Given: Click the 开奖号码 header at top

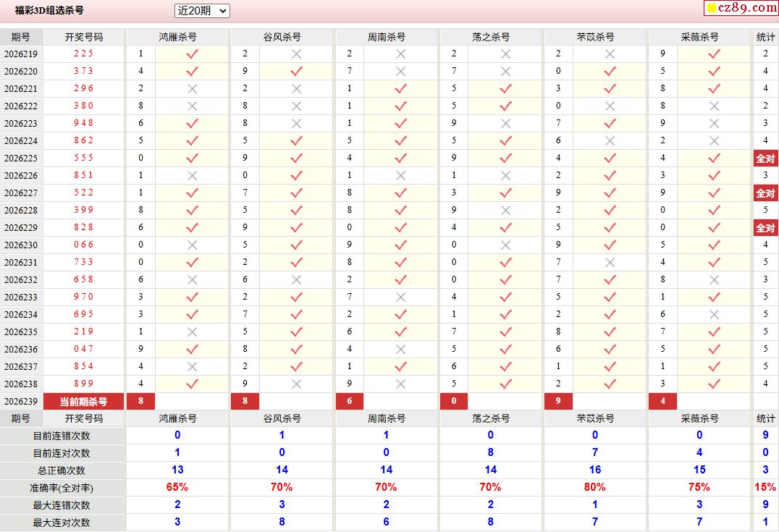Looking at the screenshot, I should 83,37.
